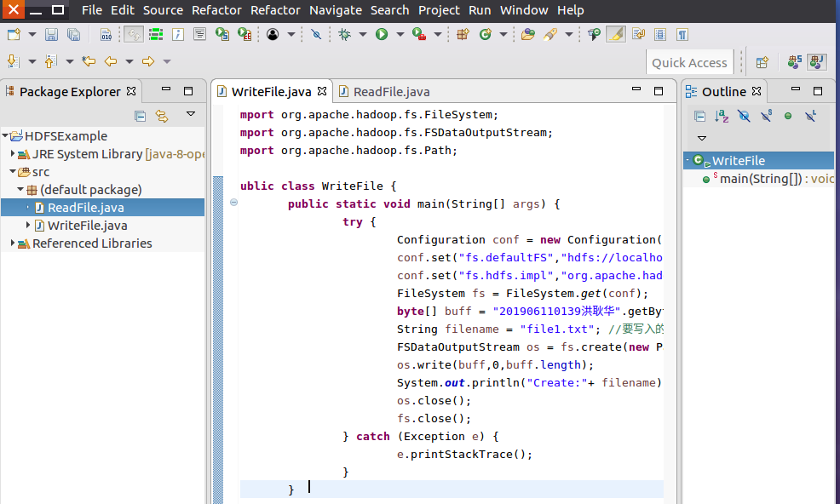Toggle Show Whitespace Characters pilcrow button
The image size is (840, 504).
click(x=682, y=35)
